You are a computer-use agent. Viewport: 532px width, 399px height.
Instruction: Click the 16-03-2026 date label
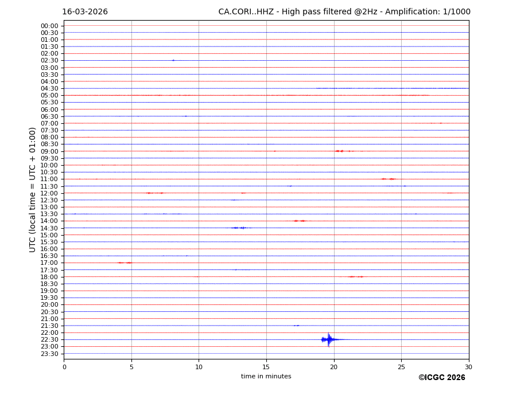(x=85, y=12)
